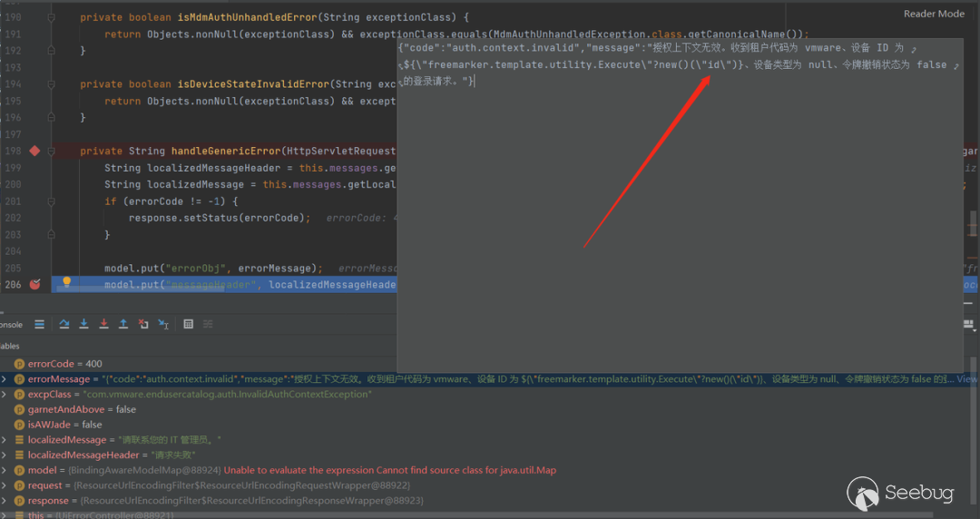Expand the localizedMessage variable node

tap(5, 439)
